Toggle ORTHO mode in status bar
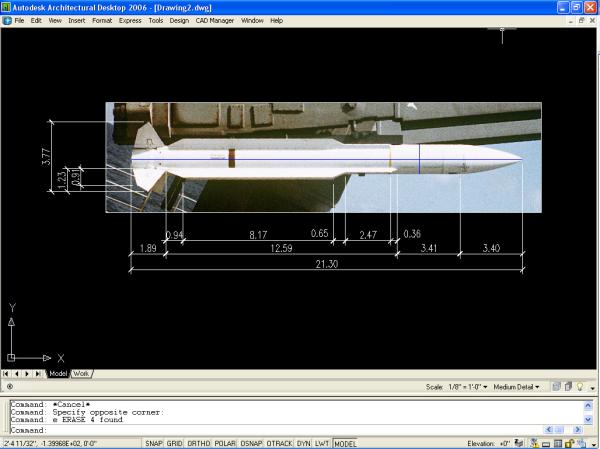The width and height of the screenshot is (600, 449). click(x=201, y=443)
